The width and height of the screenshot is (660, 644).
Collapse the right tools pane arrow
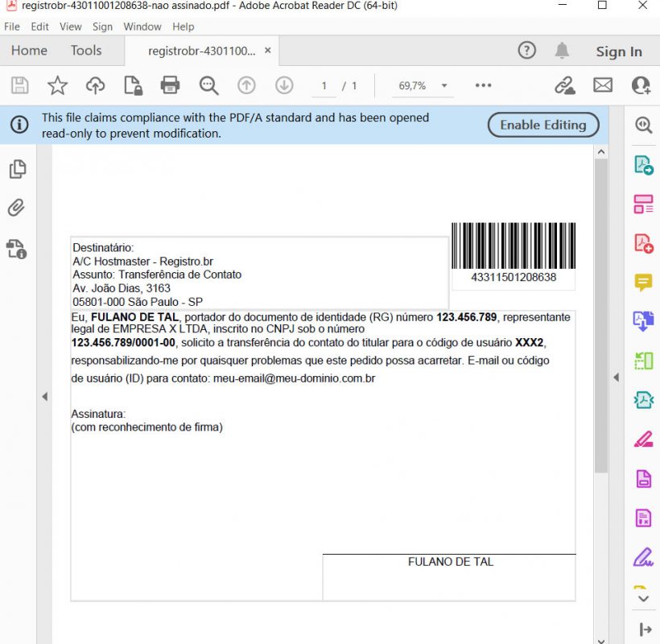point(617,376)
